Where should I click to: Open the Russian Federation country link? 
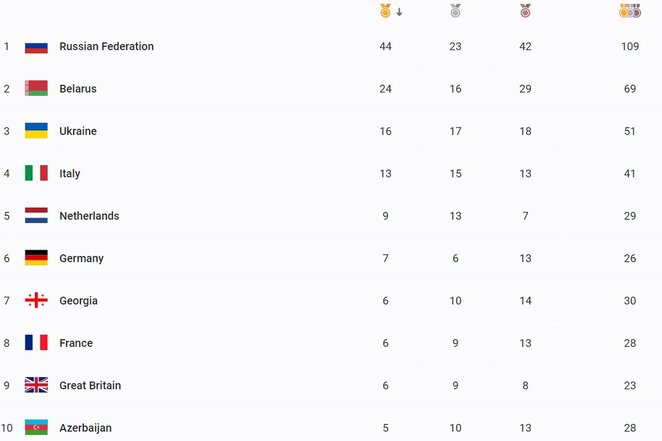pyautogui.click(x=106, y=47)
